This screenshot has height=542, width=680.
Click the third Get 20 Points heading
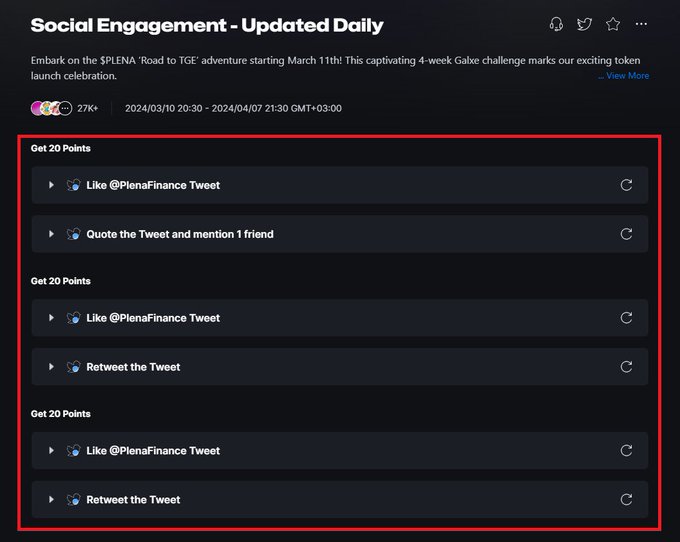[61, 414]
